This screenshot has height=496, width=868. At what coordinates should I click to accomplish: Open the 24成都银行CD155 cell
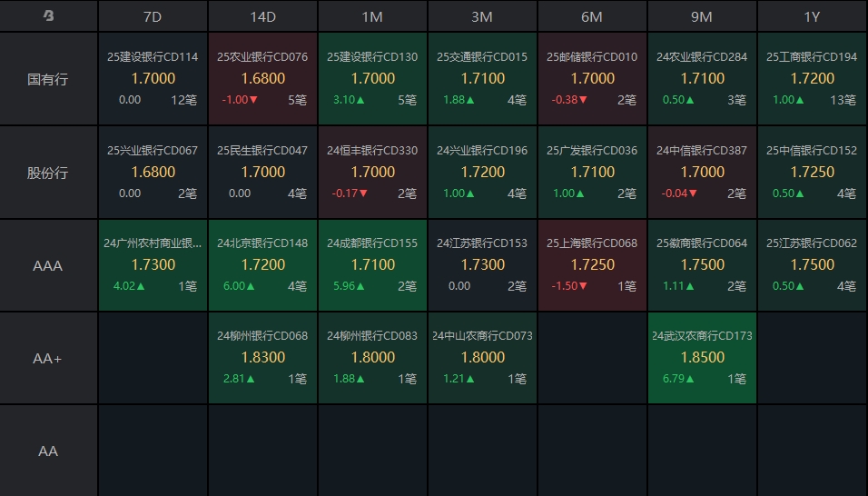tap(372, 265)
